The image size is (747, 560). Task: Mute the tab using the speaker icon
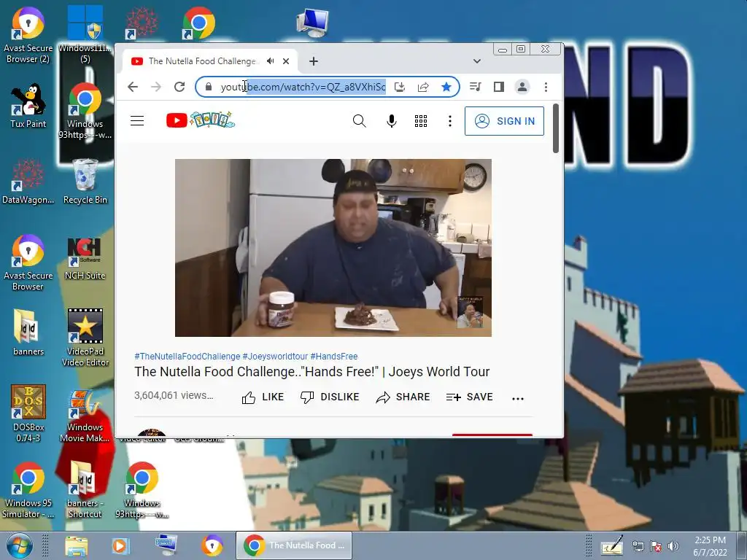click(x=270, y=61)
